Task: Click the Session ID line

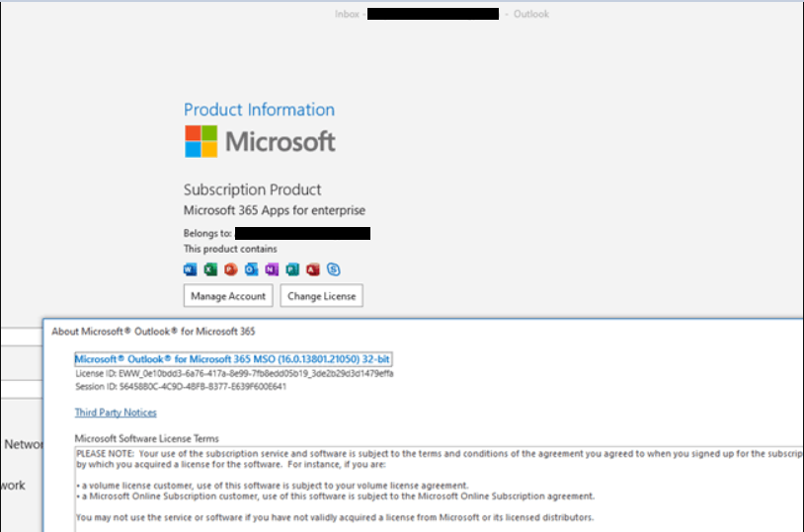Action: click(x=181, y=387)
